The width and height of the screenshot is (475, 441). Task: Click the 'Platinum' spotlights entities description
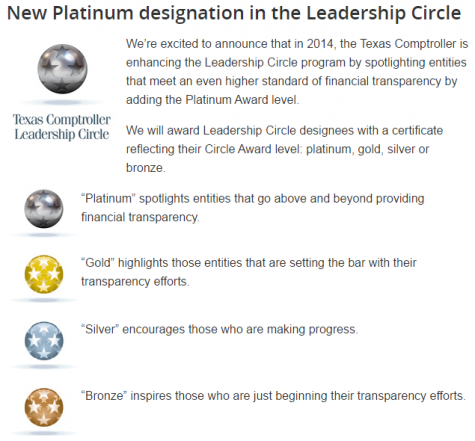coord(253,208)
